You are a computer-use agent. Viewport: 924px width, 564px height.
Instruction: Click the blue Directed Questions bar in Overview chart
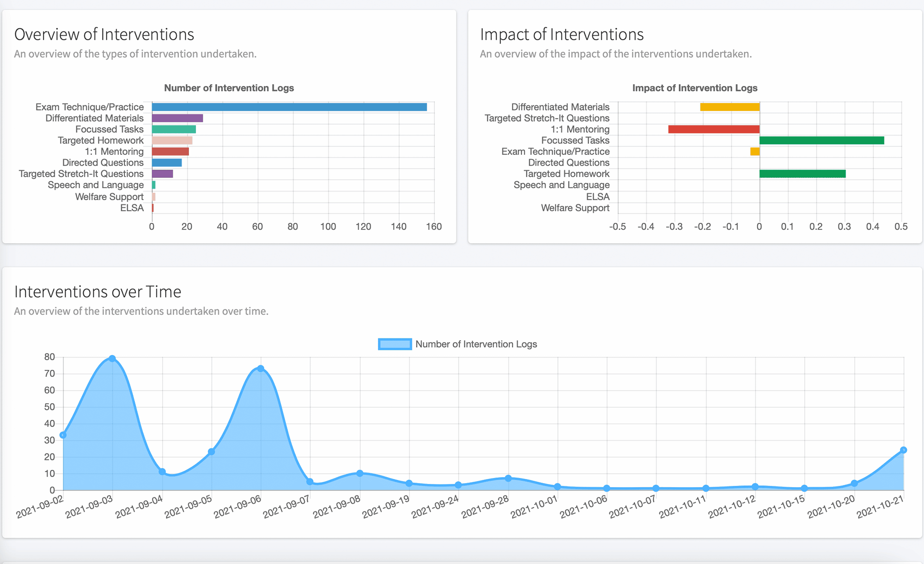(x=167, y=163)
